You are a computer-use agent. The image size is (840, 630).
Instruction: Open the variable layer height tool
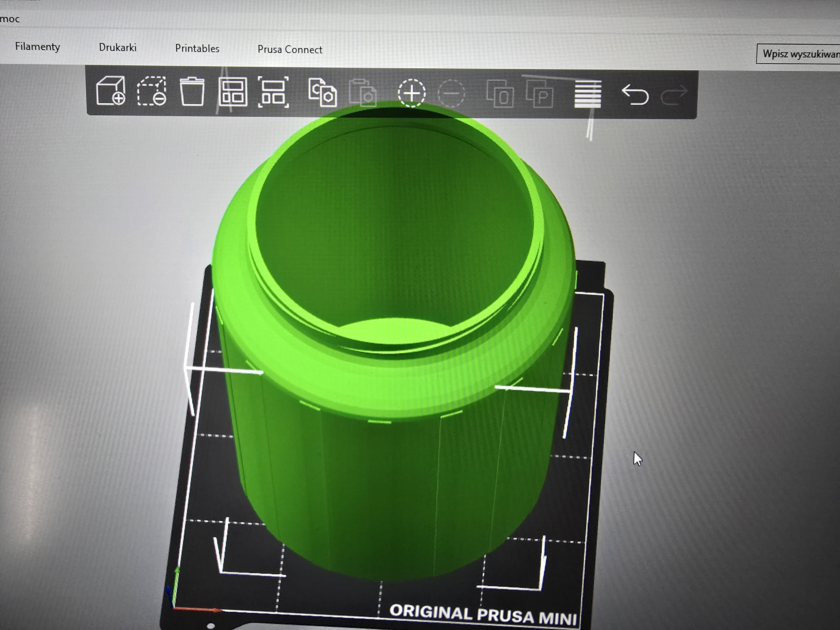(588, 94)
